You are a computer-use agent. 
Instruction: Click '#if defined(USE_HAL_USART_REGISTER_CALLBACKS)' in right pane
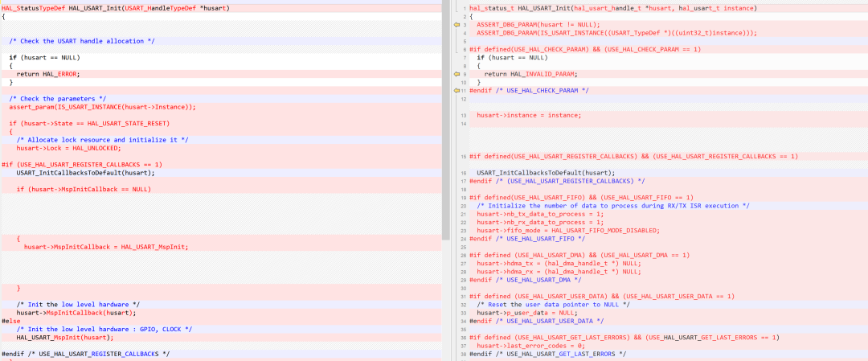pyautogui.click(x=634, y=156)
